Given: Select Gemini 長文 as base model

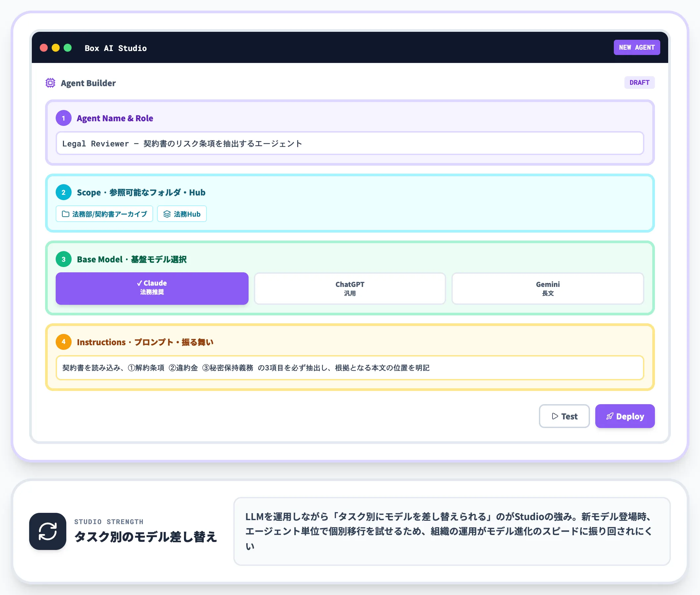Looking at the screenshot, I should [548, 289].
